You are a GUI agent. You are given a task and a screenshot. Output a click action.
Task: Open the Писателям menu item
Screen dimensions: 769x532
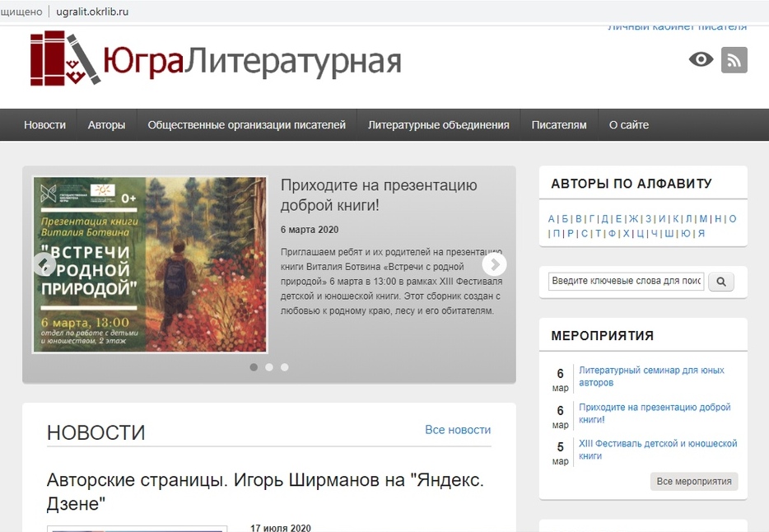tap(559, 125)
